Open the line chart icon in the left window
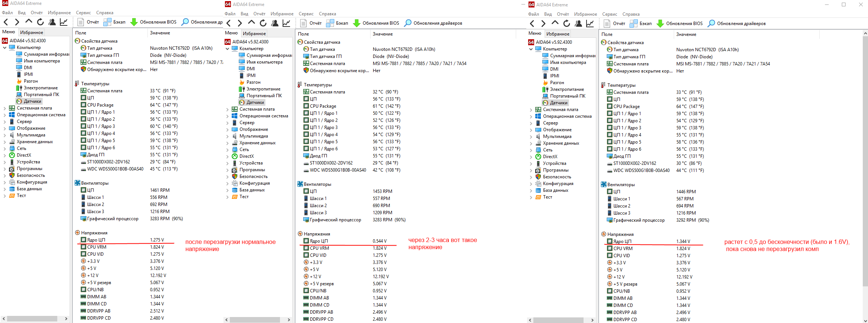 pos(64,22)
